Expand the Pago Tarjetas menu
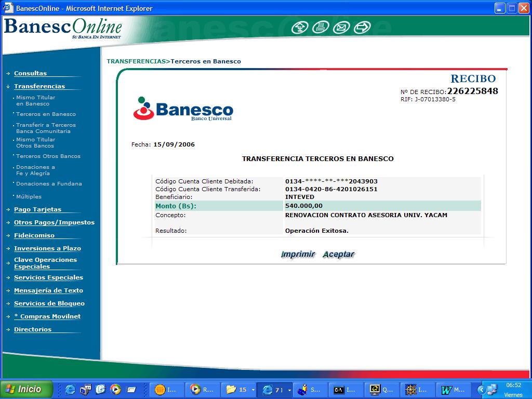The height and width of the screenshot is (399, 532). pyautogui.click(x=37, y=209)
